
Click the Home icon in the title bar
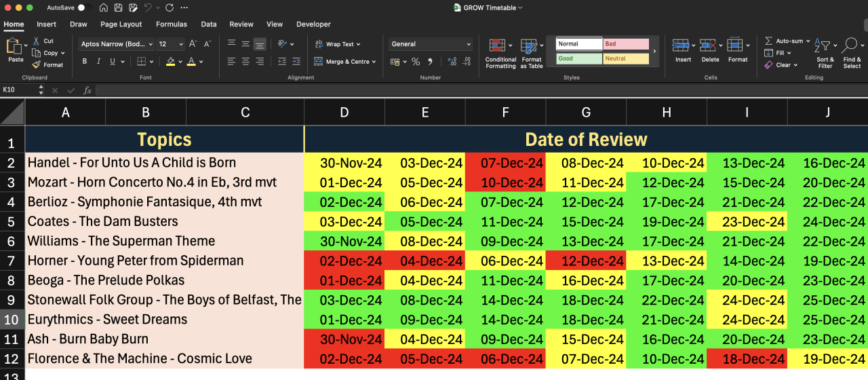click(103, 7)
